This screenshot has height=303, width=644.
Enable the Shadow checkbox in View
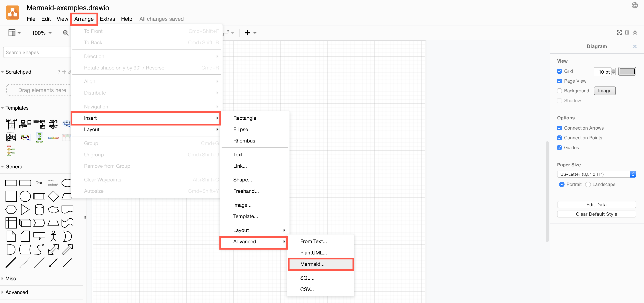(559, 100)
